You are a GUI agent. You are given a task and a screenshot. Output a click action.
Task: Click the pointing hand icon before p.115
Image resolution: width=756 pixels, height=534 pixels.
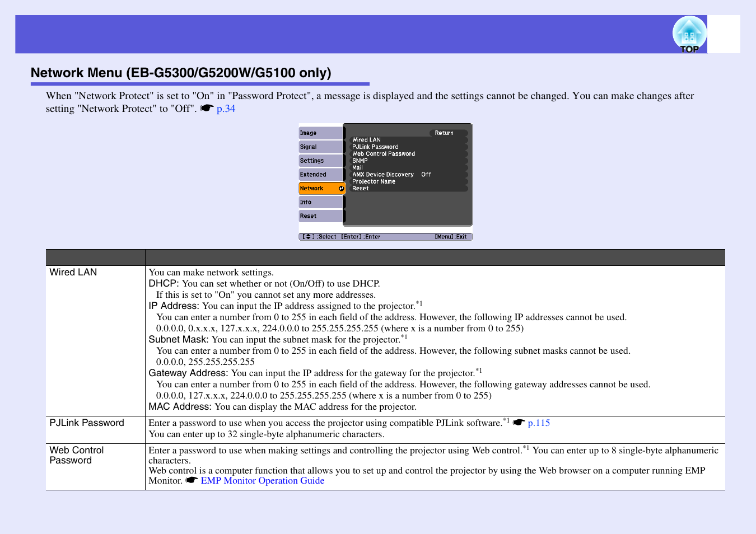pyautogui.click(x=519, y=423)
